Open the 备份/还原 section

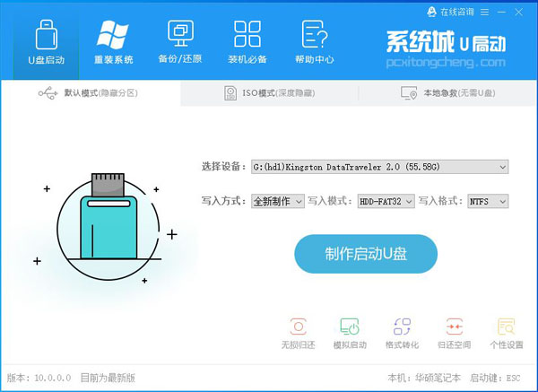(180, 42)
